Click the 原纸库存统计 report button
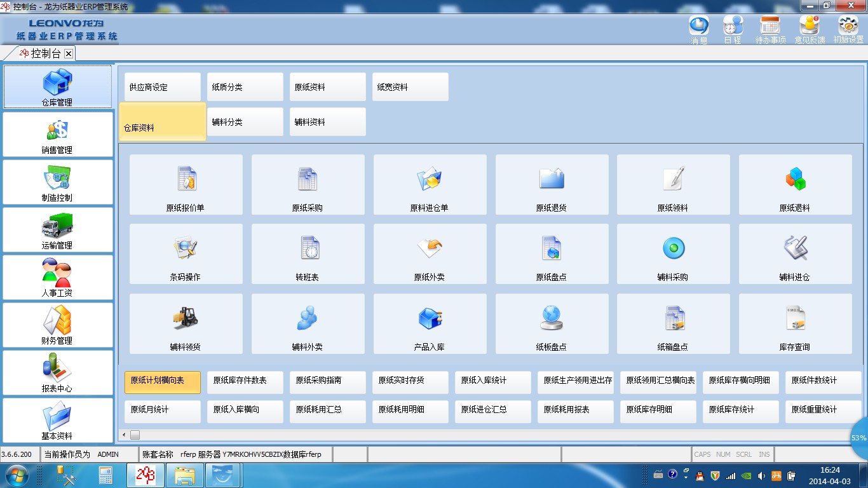 click(x=740, y=410)
